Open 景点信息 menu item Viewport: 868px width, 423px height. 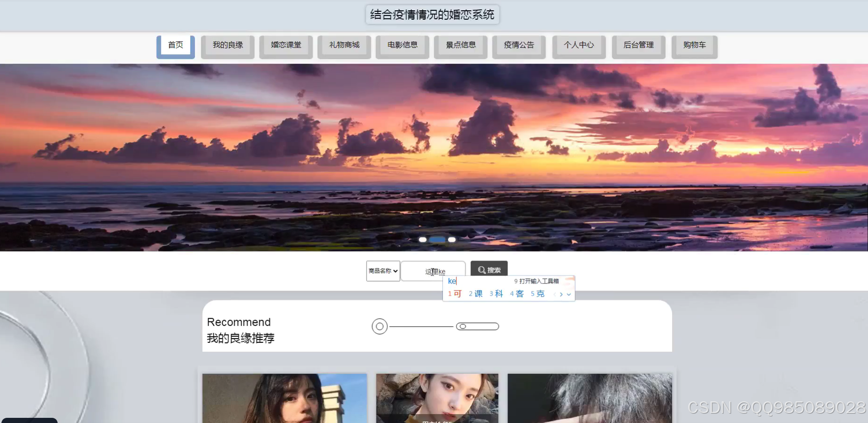tap(461, 47)
